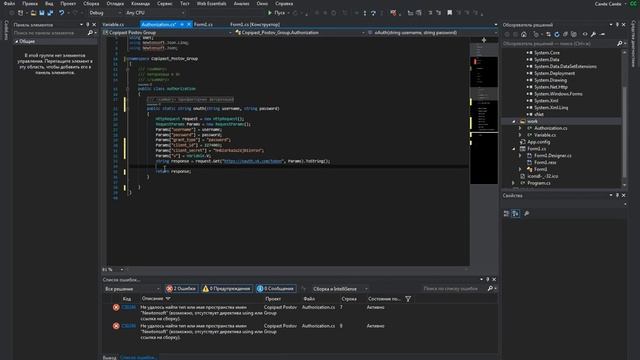Click the Undo toolbar icon
Image resolution: width=640 pixels, height=360 pixels.
(x=61, y=13)
